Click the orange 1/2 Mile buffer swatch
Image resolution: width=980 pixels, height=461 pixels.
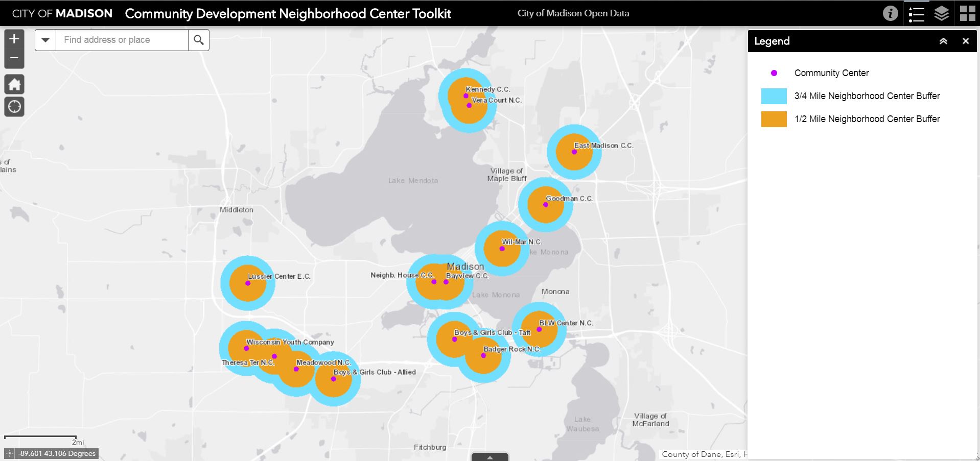774,119
